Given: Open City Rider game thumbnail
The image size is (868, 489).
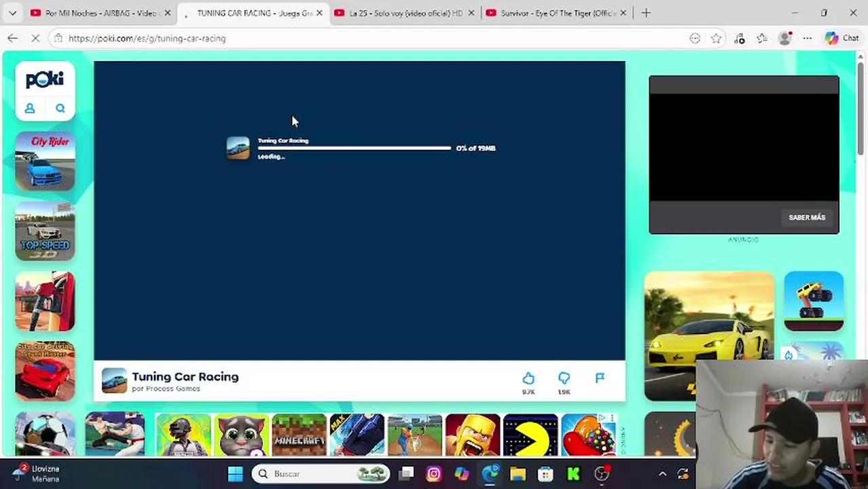Looking at the screenshot, I should (x=45, y=162).
